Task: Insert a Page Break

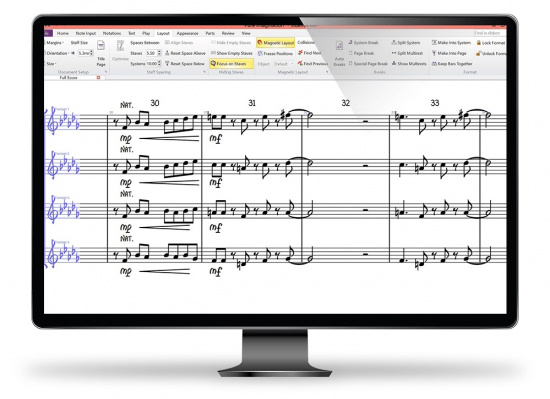Action: [x=361, y=53]
